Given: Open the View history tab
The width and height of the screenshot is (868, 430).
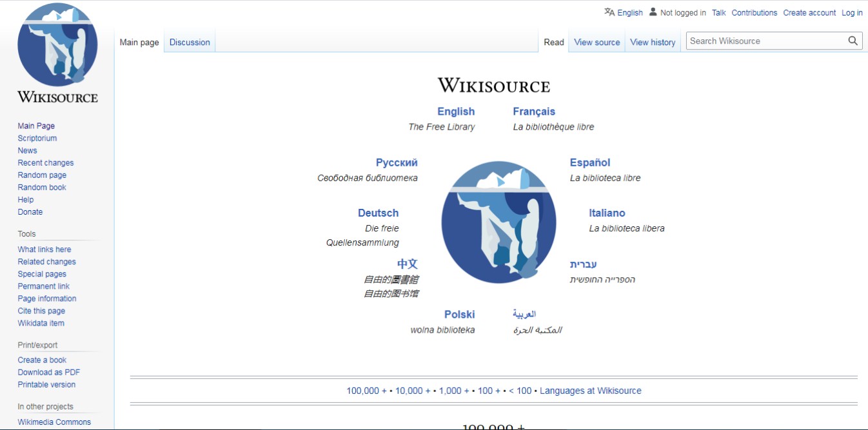Looking at the screenshot, I should (653, 43).
